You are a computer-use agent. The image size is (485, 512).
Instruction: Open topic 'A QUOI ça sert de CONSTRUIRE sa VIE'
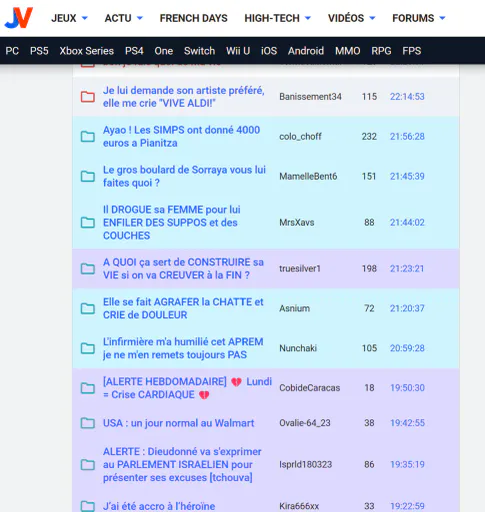[183, 269]
